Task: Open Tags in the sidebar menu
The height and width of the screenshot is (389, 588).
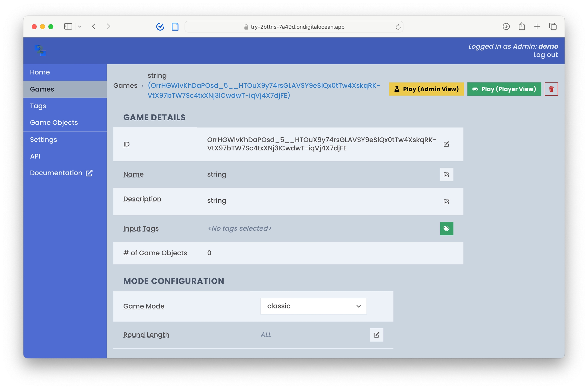Action: coord(38,106)
